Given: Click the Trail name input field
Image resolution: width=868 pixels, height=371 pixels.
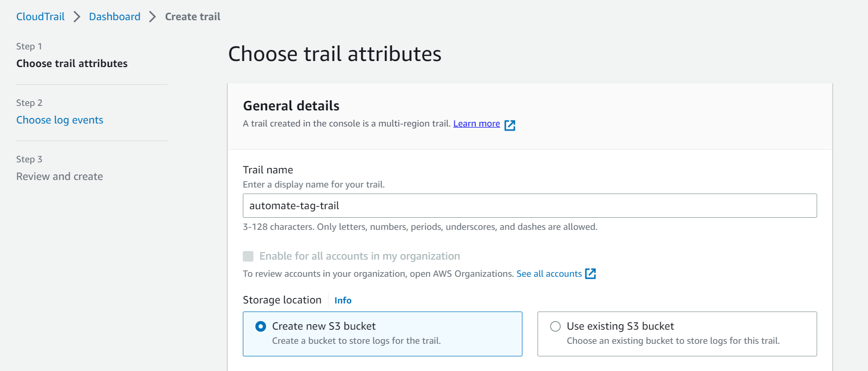Looking at the screenshot, I should pos(529,206).
